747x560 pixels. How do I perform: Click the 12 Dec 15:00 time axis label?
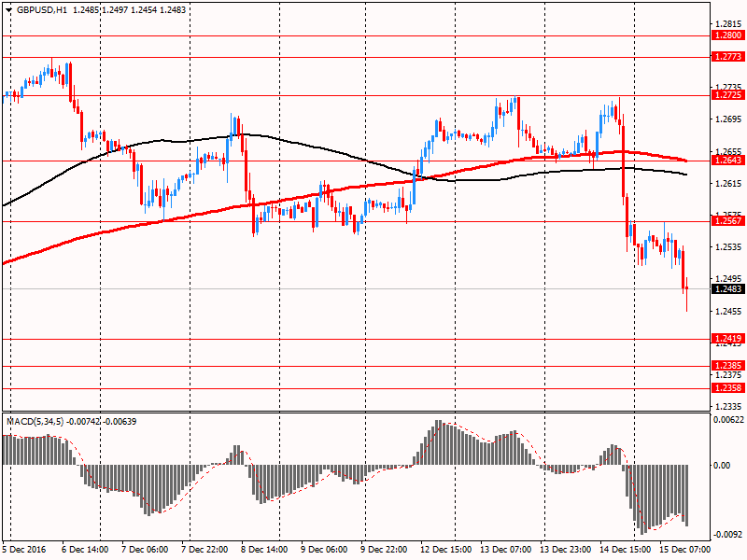tap(446, 550)
